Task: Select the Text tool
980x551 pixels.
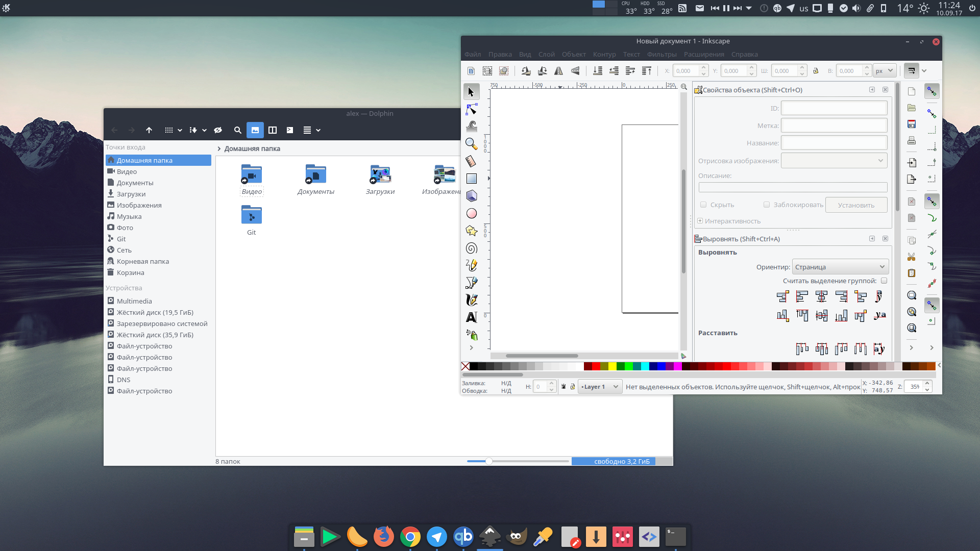Action: [471, 317]
